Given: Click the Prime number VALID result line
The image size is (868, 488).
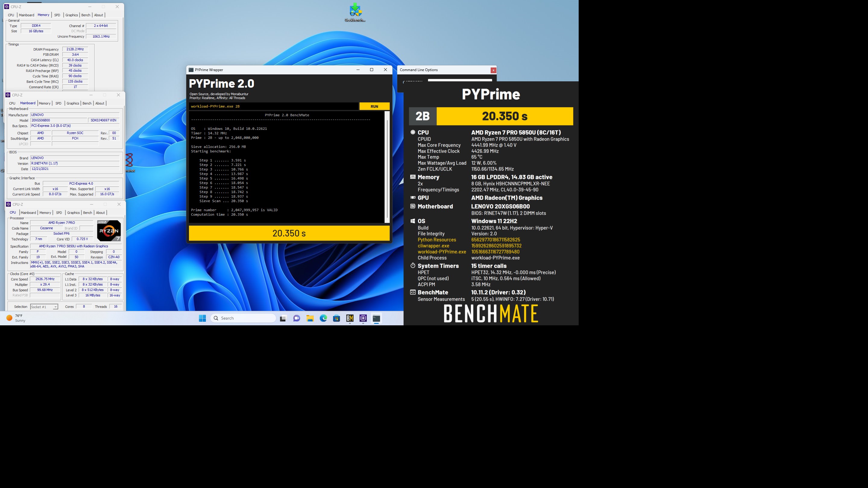Looking at the screenshot, I should (234, 210).
